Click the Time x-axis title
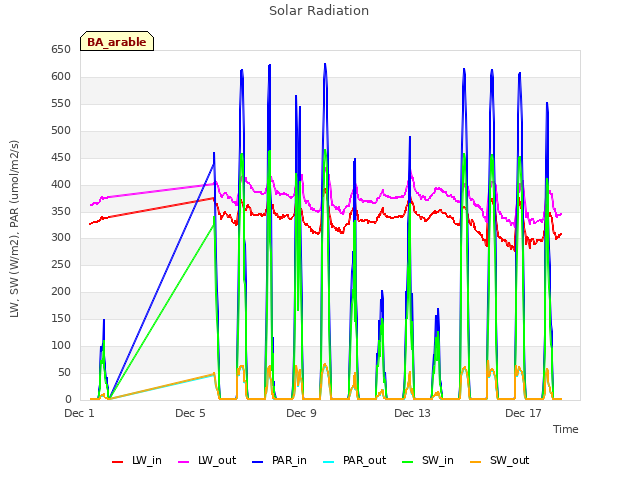Screen dimensions: 640x480 566,429
